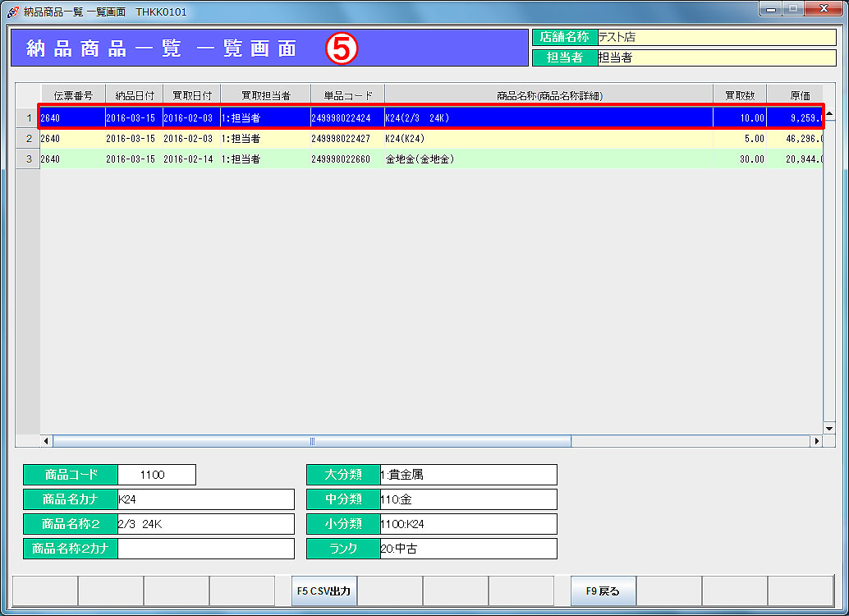Click the application icon in title bar
The height and width of the screenshot is (616, 849).
click(x=12, y=12)
